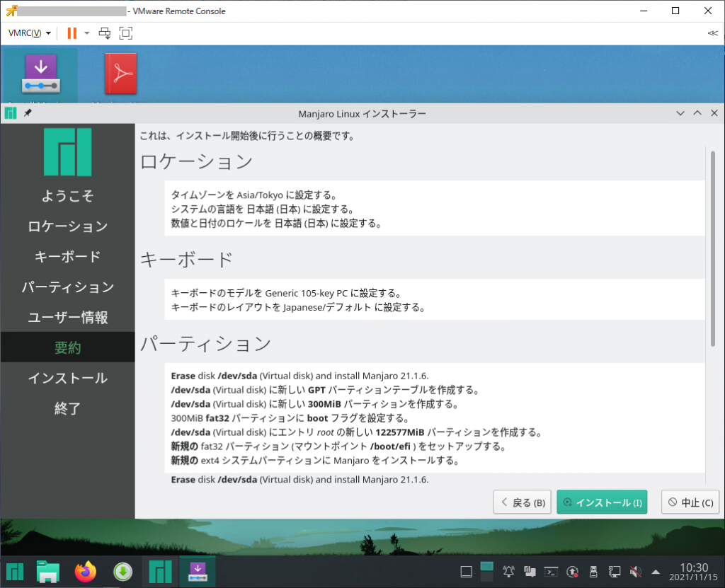
Task: Start installation with インストール (I) button
Action: click(x=602, y=502)
